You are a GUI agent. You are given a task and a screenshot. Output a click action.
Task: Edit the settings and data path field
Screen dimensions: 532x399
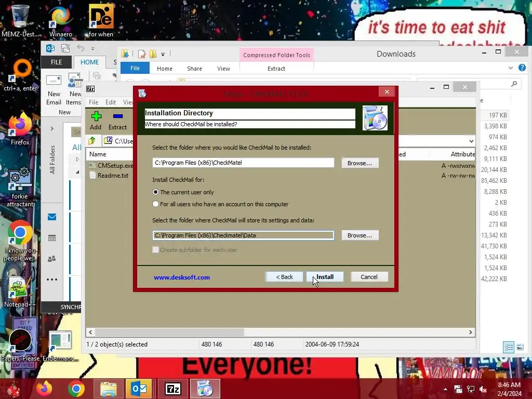[243, 235]
